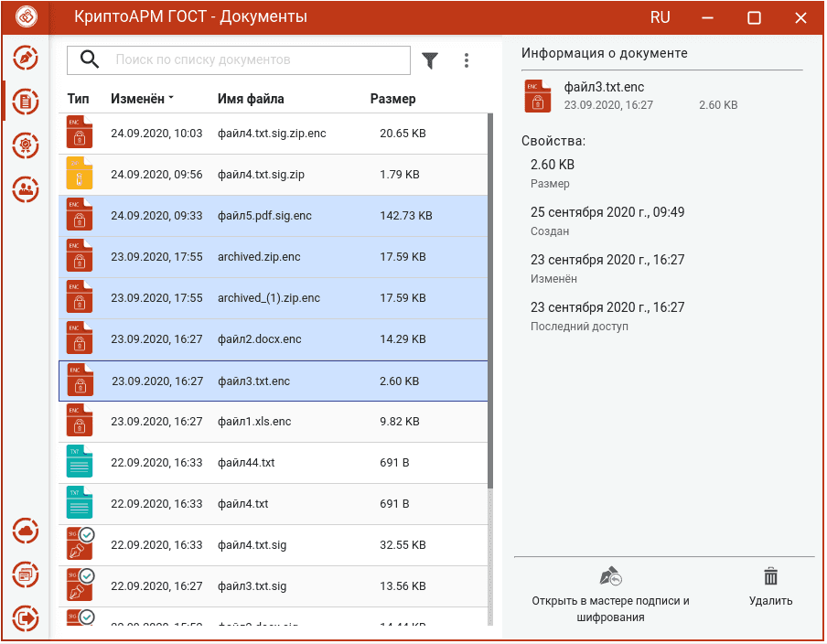Click ZIP icon of файл4.txt.sig.zip row

(x=80, y=173)
